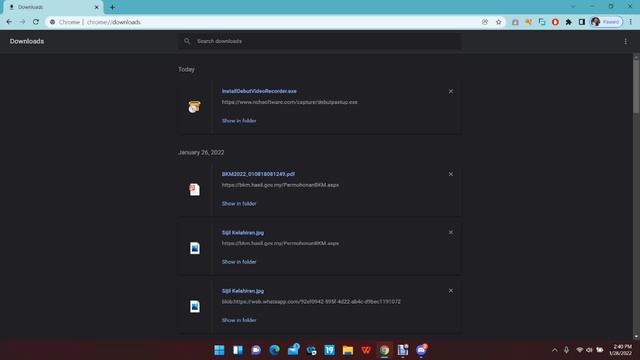Show hidden system tray icons

pos(554,350)
